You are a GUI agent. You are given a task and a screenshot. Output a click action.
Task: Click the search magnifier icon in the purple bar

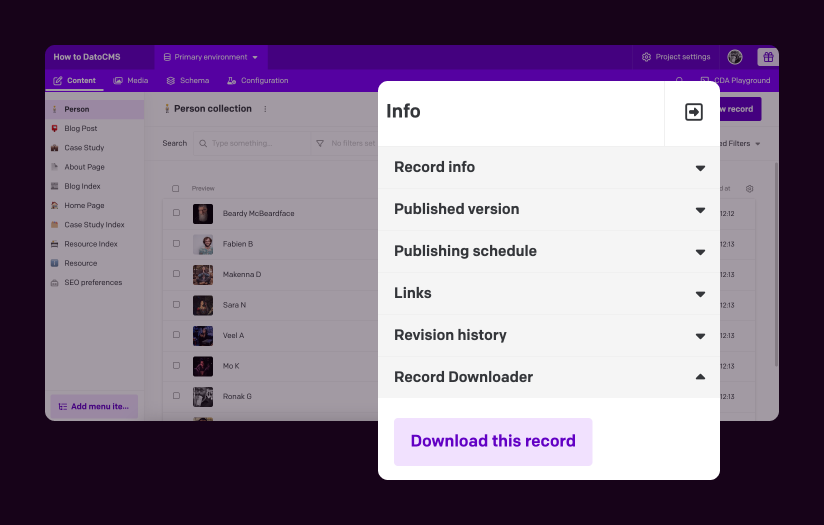point(679,80)
